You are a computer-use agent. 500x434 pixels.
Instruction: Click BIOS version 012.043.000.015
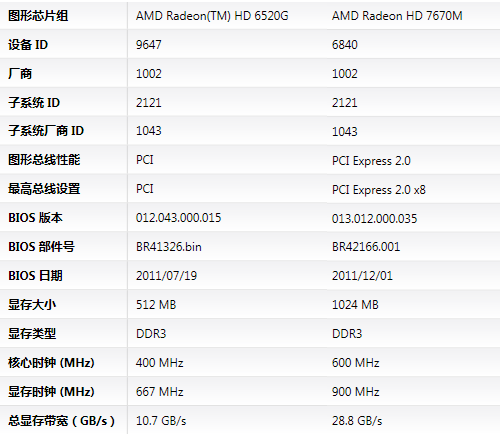[178, 218]
